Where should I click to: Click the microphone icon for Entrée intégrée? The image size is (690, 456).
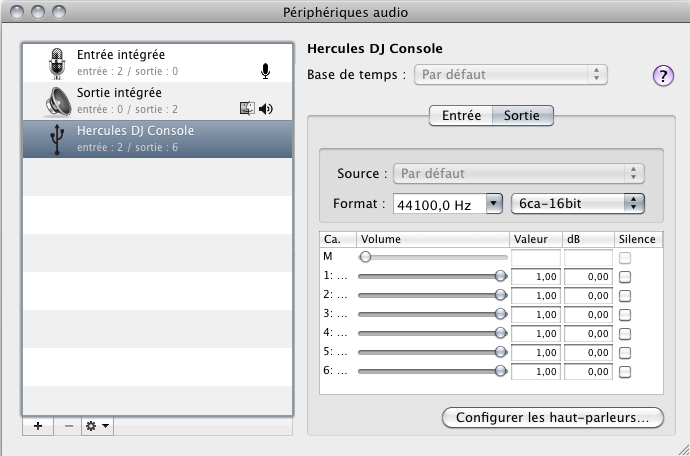pos(56,62)
